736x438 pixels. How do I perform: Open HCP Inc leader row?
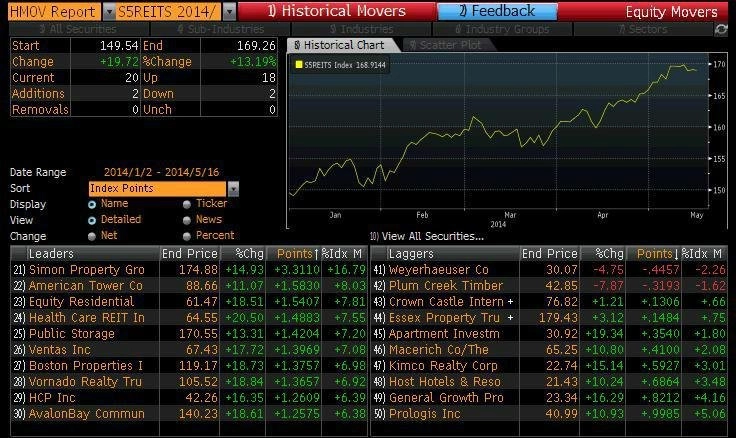click(189, 398)
